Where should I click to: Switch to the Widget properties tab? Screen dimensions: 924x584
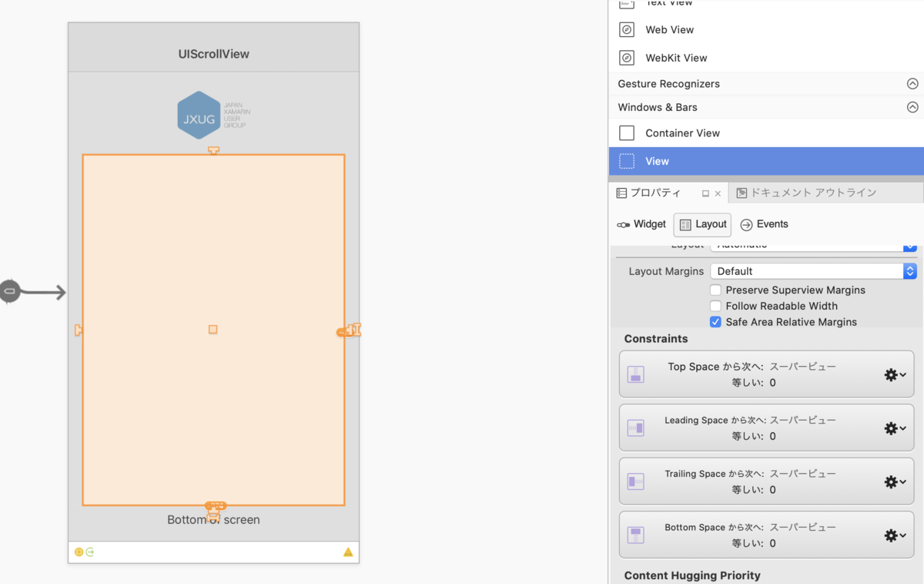tap(641, 224)
